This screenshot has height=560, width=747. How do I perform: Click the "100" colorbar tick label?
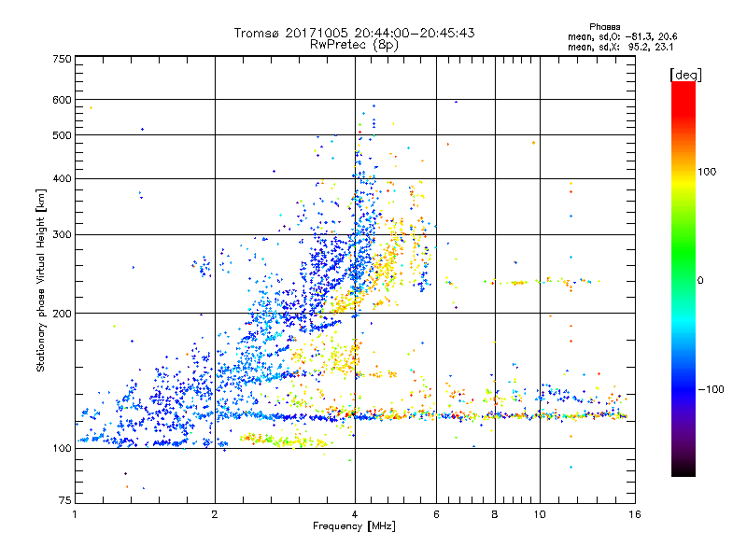pyautogui.click(x=707, y=172)
